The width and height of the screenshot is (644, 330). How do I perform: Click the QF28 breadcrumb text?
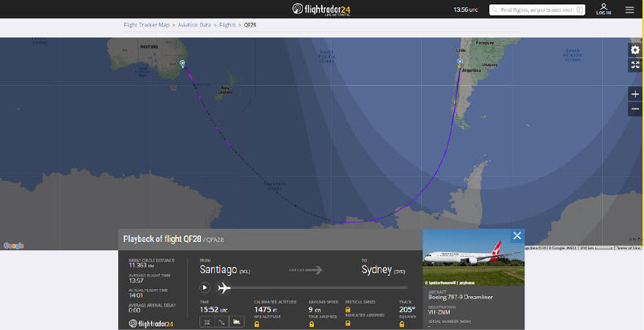pyautogui.click(x=249, y=25)
